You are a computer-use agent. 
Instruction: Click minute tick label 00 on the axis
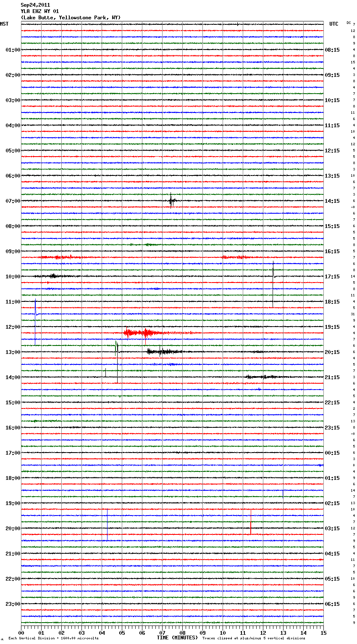(21, 633)
